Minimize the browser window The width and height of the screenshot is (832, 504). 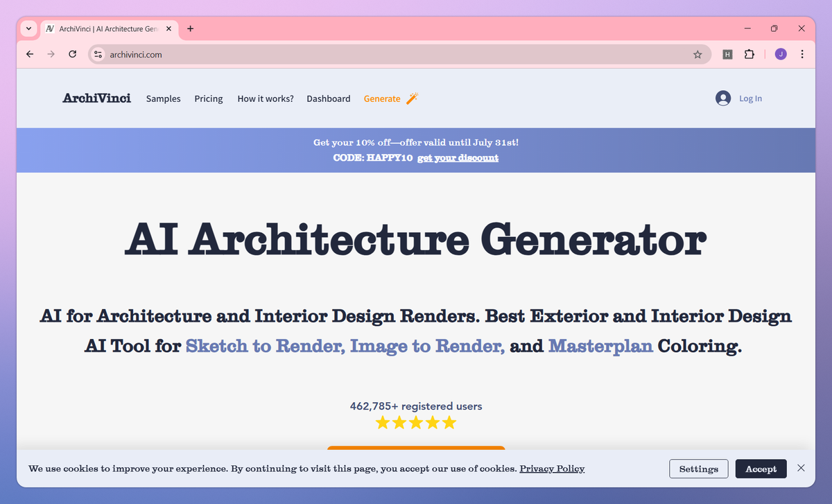[x=748, y=28]
